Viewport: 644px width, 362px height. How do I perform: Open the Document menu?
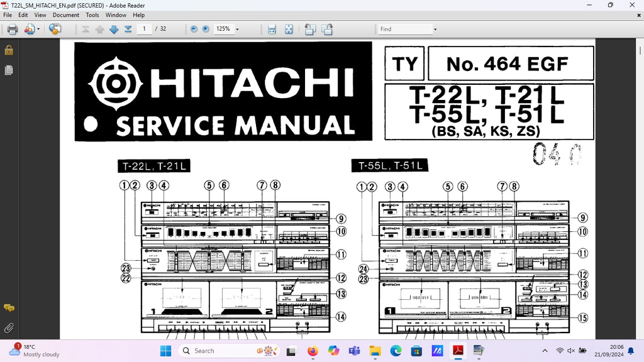pyautogui.click(x=65, y=14)
